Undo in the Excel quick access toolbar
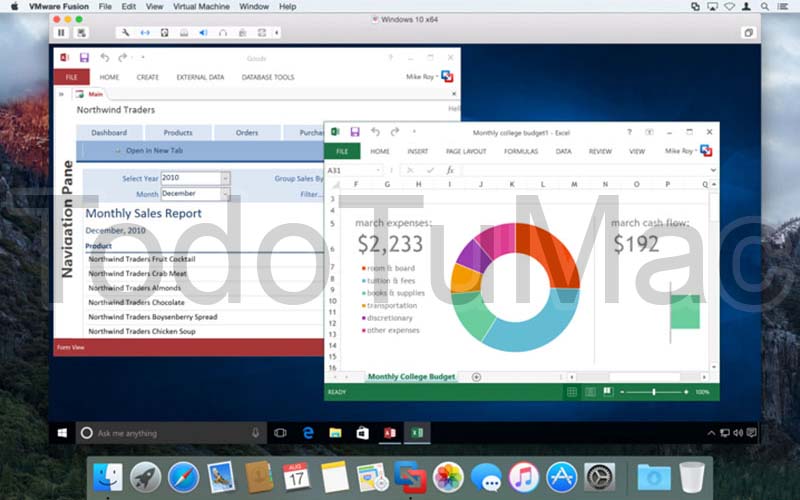800x500 pixels. [x=375, y=132]
